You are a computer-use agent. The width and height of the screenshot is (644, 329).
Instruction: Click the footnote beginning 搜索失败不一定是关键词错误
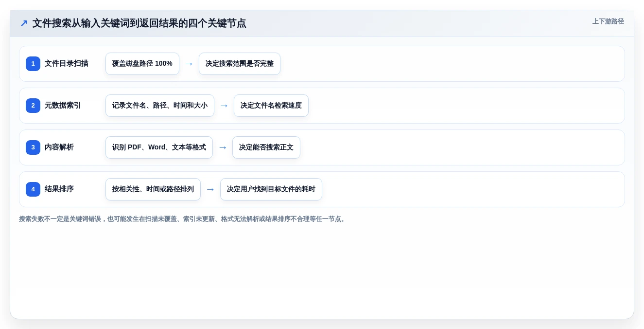tap(183, 219)
